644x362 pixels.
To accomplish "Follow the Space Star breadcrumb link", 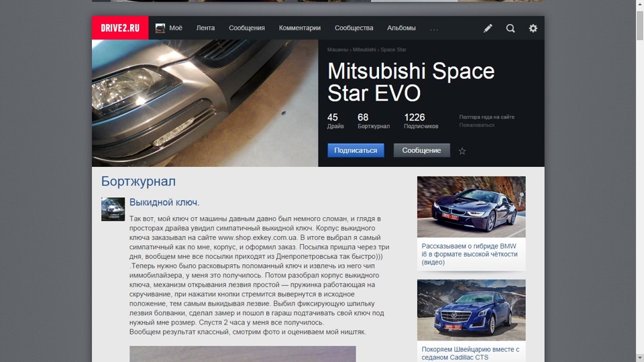I will pos(393,50).
